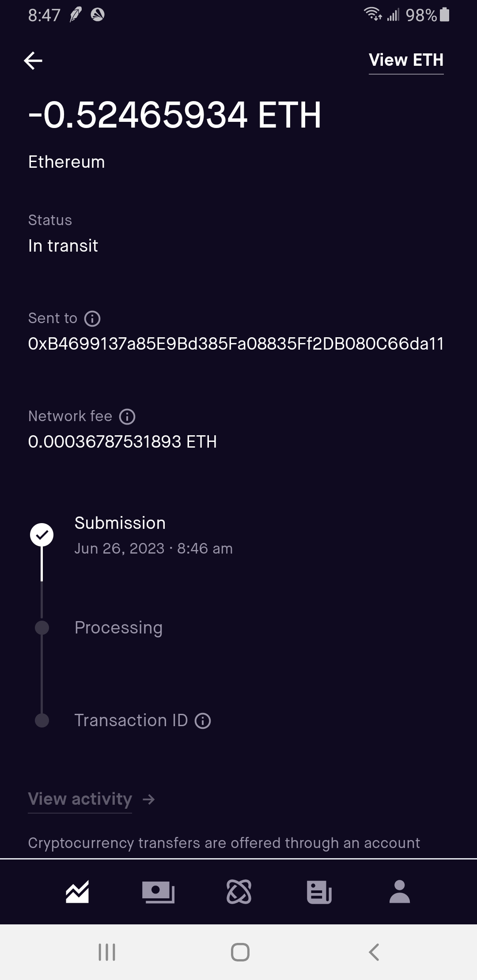Viewport: 477px width, 980px height.
Task: Open the crypto tab in bottom bar
Action: [239, 892]
